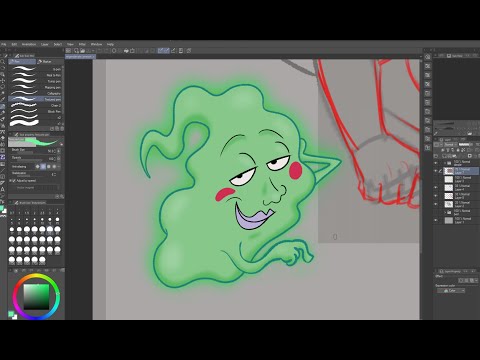Click the Fill bucket icon in command bar
This screenshot has width=480, height=360.
coord(126,51)
